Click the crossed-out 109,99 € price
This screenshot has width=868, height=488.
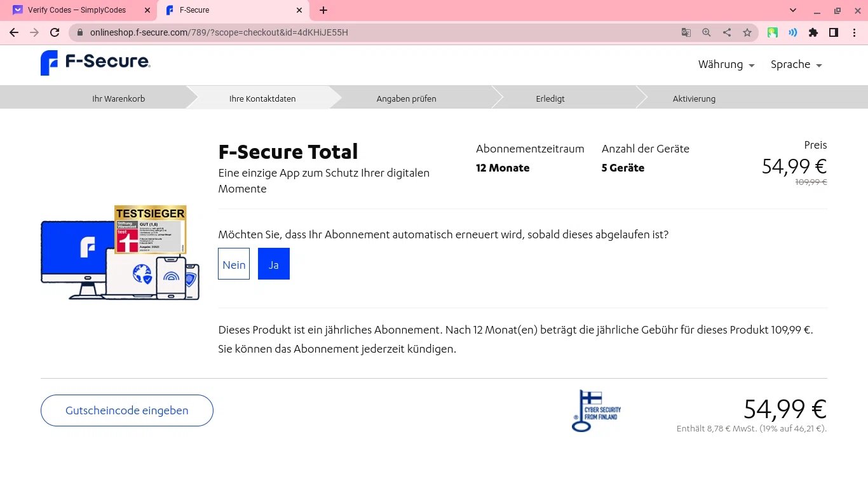811,182
